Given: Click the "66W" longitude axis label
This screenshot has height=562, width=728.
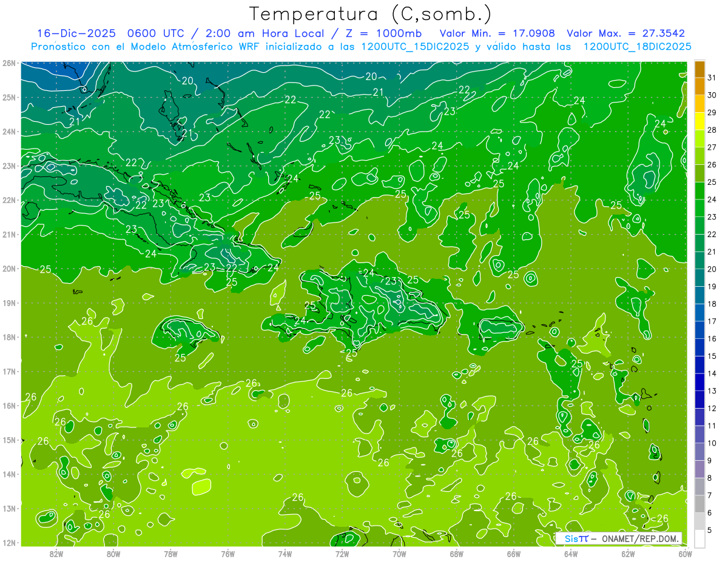Looking at the screenshot, I should coord(514,554).
